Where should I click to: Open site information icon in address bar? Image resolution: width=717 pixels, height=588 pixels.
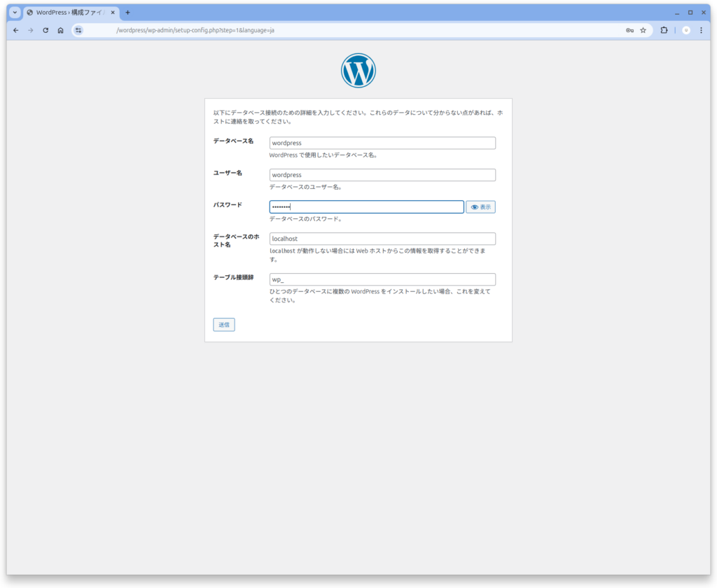click(78, 30)
